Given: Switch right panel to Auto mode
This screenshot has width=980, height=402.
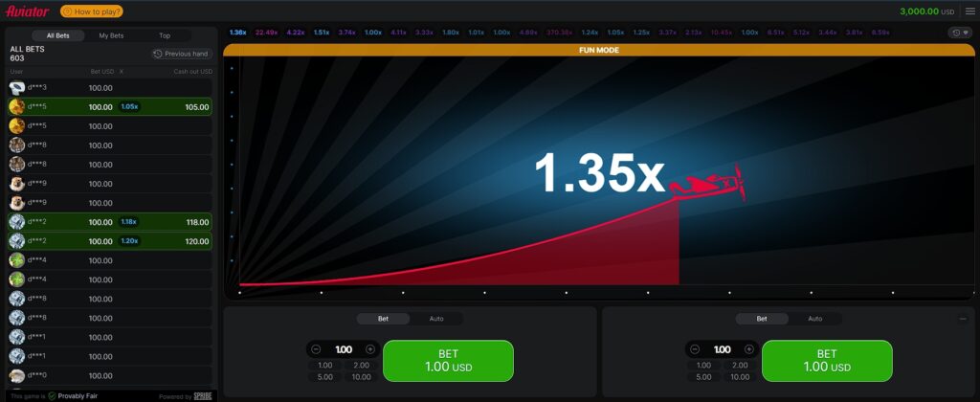Looking at the screenshot, I should 815,319.
